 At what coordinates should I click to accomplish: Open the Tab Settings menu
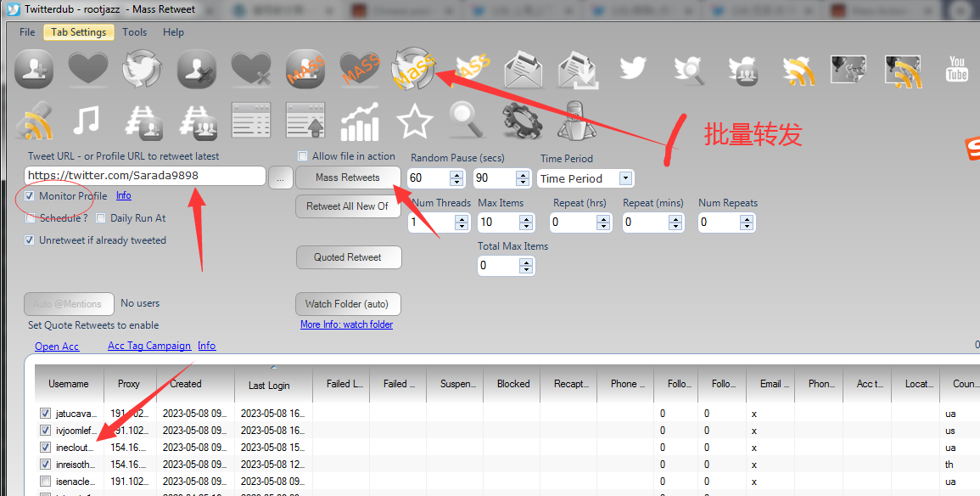coord(78,32)
